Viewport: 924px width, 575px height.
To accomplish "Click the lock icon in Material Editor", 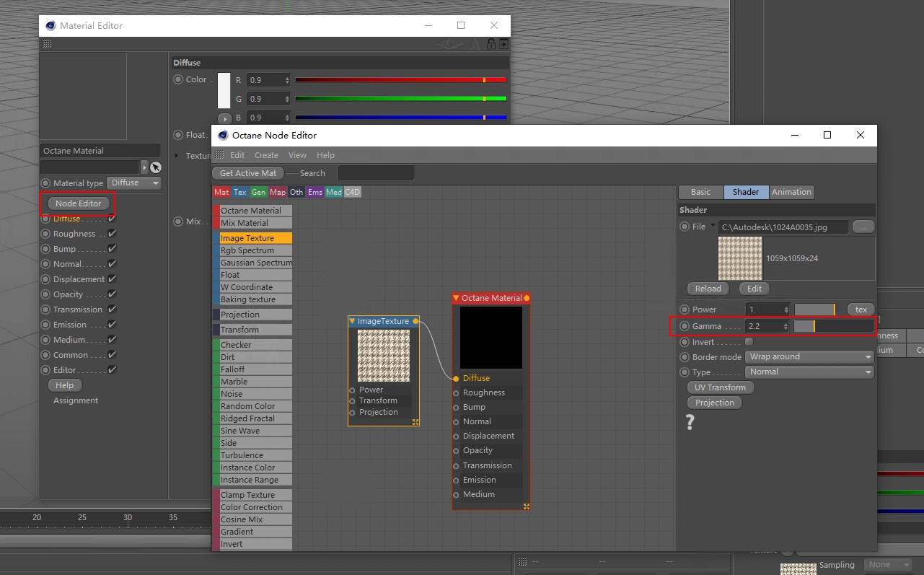I will coord(491,44).
